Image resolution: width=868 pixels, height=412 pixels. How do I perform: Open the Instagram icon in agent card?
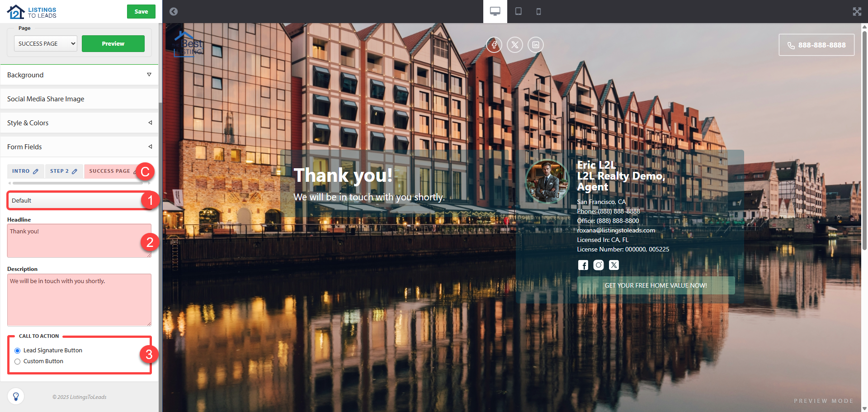coord(599,265)
